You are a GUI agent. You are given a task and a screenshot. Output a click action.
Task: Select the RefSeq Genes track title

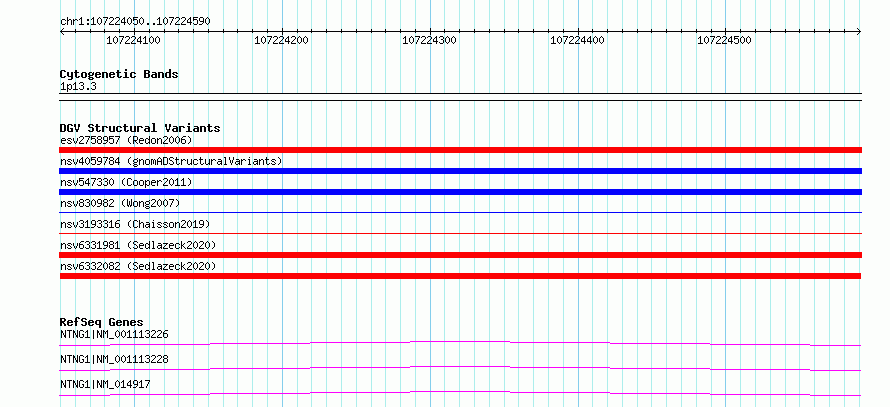102,322
